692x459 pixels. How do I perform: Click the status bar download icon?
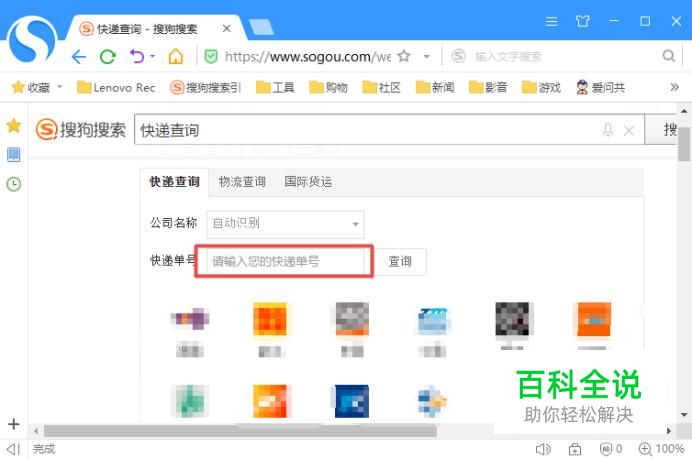coord(575,449)
